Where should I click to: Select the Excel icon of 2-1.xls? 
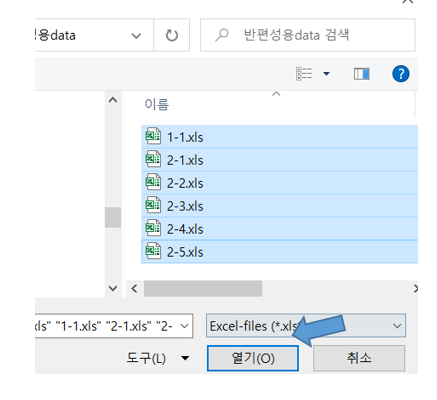[153, 159]
